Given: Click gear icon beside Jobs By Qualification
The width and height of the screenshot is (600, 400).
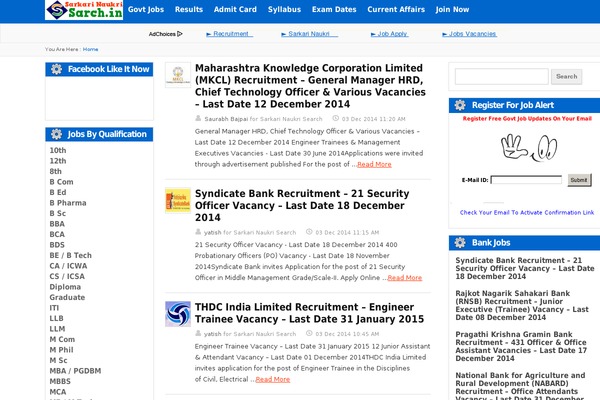Looking at the screenshot, I should tap(57, 134).
